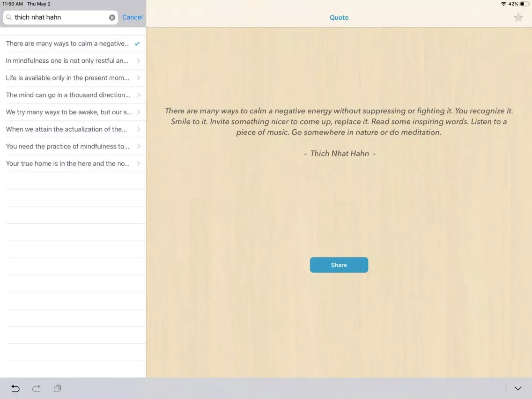The width and height of the screenshot is (532, 399).
Task: Select checked quote 'There are many ways'
Action: (x=68, y=44)
